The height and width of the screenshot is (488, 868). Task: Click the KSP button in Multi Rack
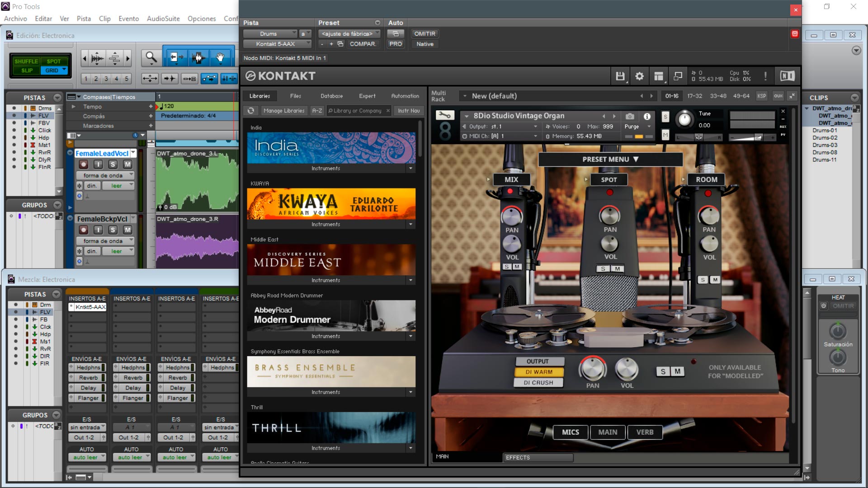pyautogui.click(x=762, y=96)
